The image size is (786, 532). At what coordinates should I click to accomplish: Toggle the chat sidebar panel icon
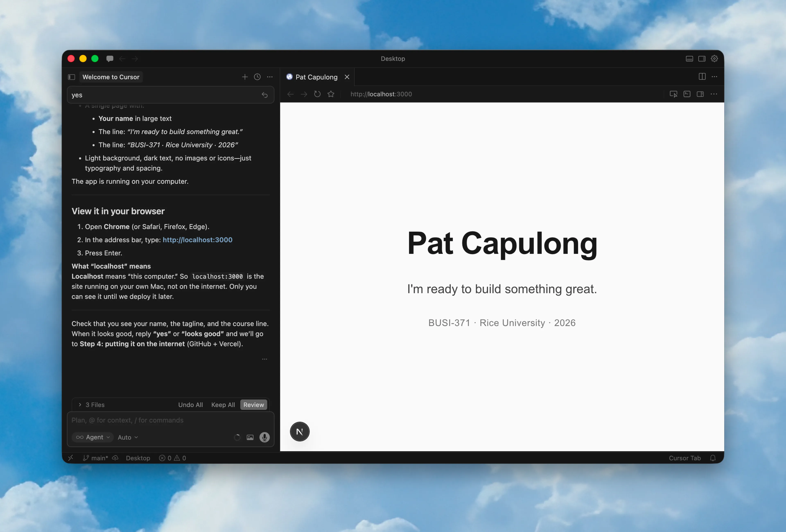coord(71,77)
